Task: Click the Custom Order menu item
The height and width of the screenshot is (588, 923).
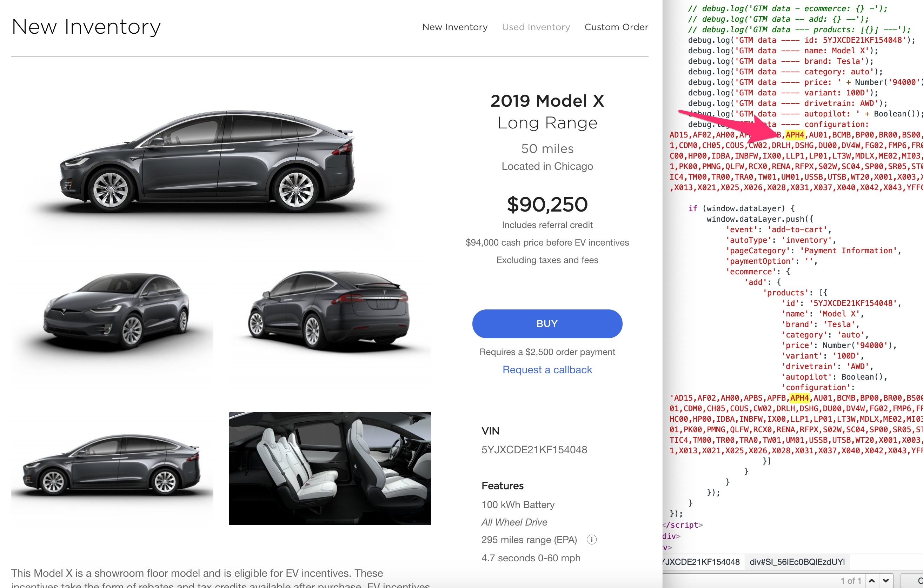Action: (x=617, y=27)
